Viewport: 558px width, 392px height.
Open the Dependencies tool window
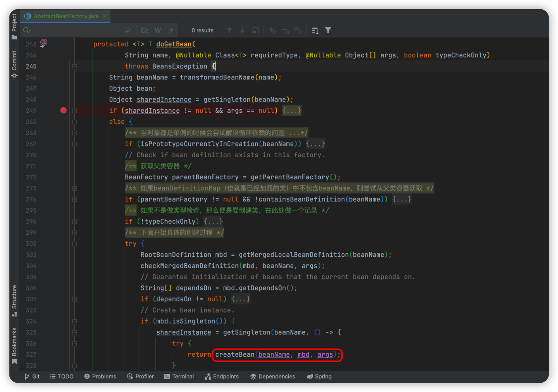272,377
